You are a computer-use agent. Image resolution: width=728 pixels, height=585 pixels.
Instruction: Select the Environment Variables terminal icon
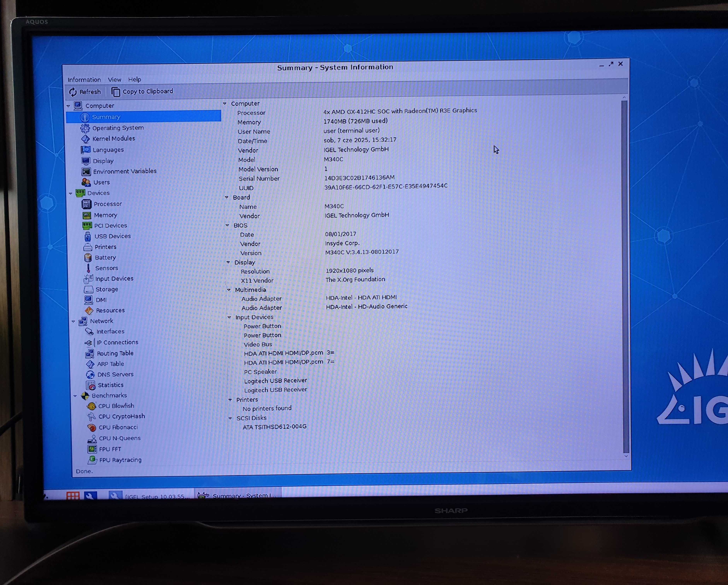click(x=86, y=172)
